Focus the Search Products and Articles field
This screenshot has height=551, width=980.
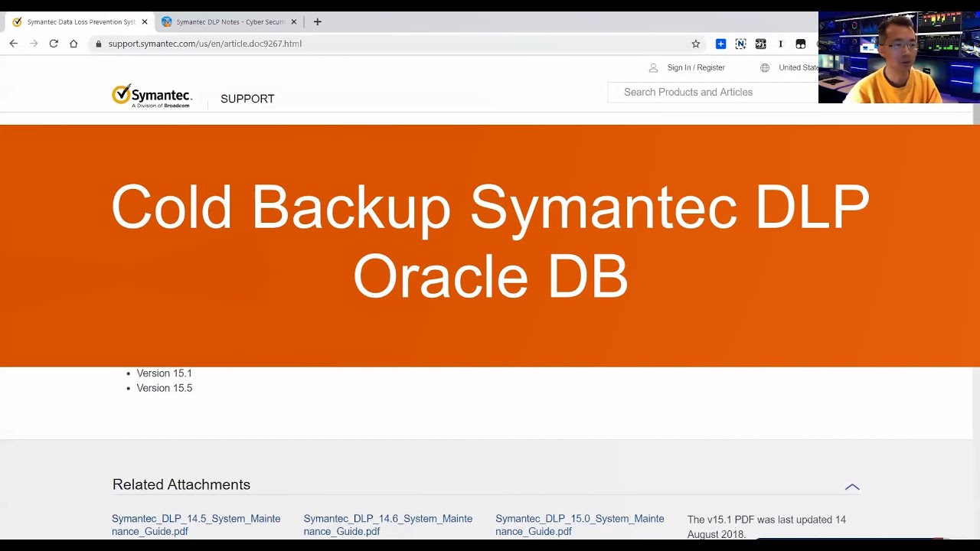[713, 92]
